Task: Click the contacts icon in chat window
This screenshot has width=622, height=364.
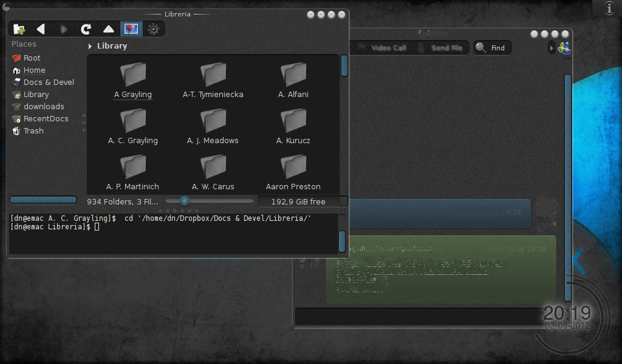Action: click(564, 48)
